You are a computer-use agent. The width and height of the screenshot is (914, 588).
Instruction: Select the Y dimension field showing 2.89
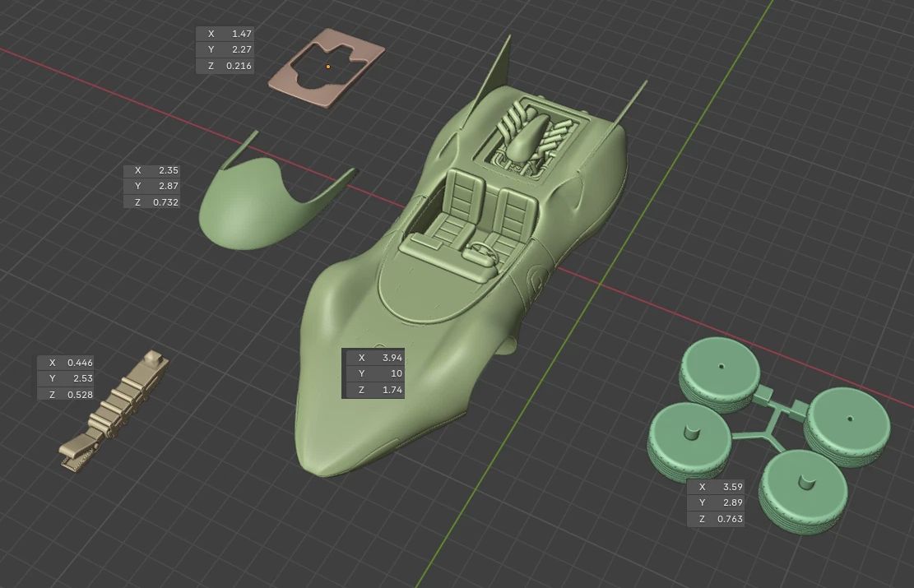[716, 502]
